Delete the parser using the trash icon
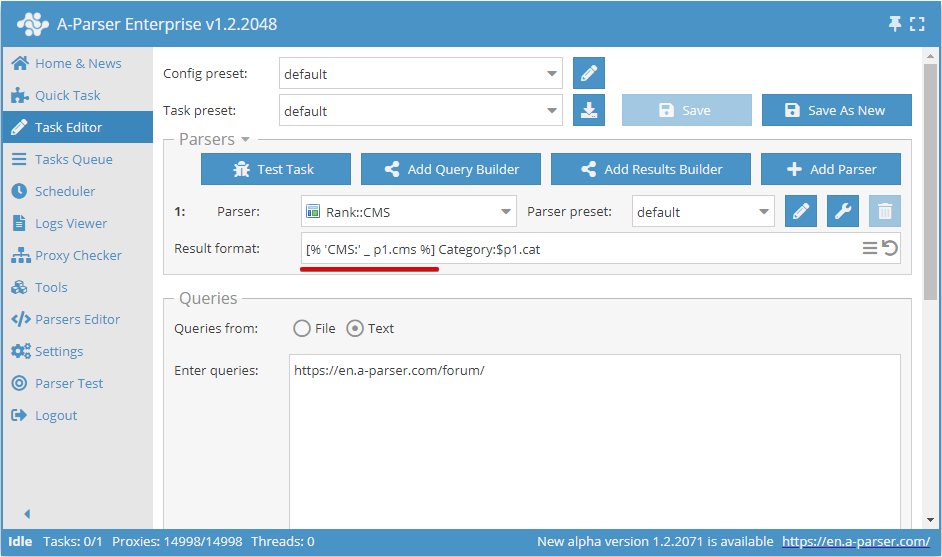This screenshot has height=557, width=942. pos(885,211)
